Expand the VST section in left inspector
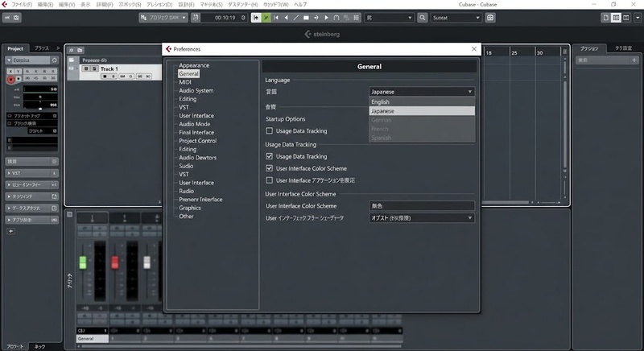644x351 pixels. [x=31, y=173]
